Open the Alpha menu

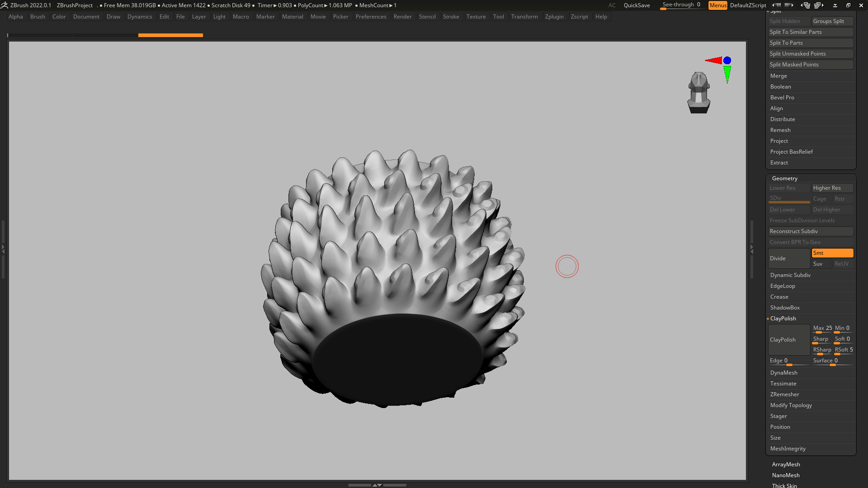pyautogui.click(x=16, y=17)
